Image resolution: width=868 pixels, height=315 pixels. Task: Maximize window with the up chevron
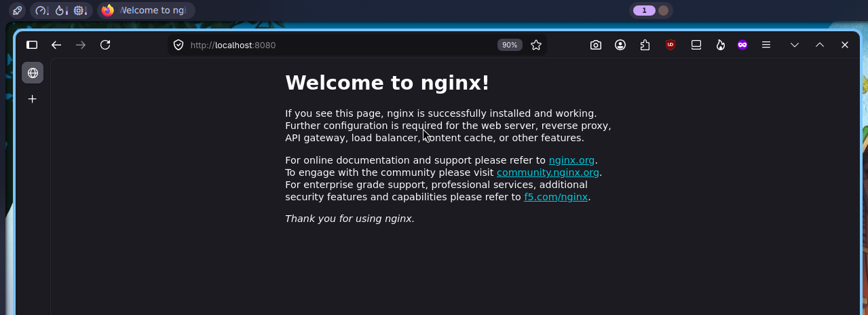820,45
